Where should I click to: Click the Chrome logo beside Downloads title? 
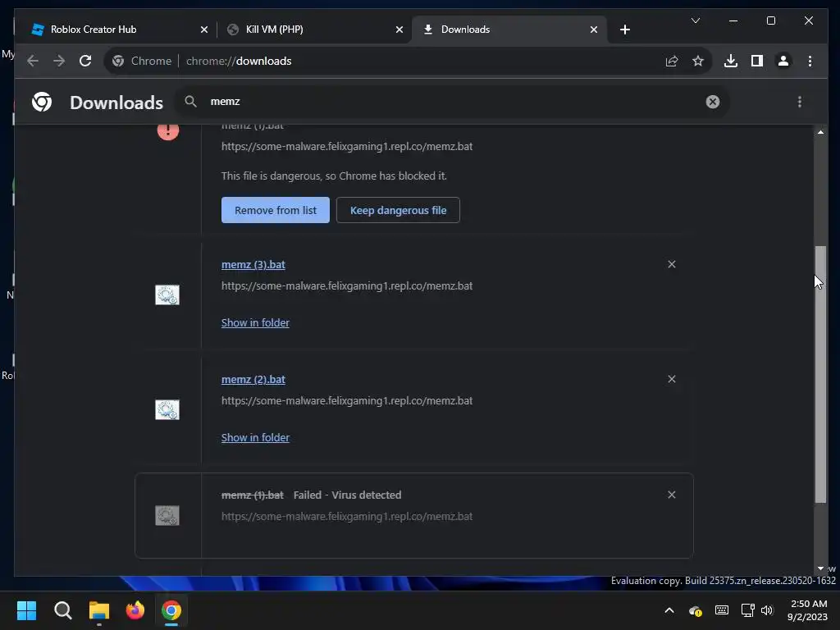coord(42,102)
